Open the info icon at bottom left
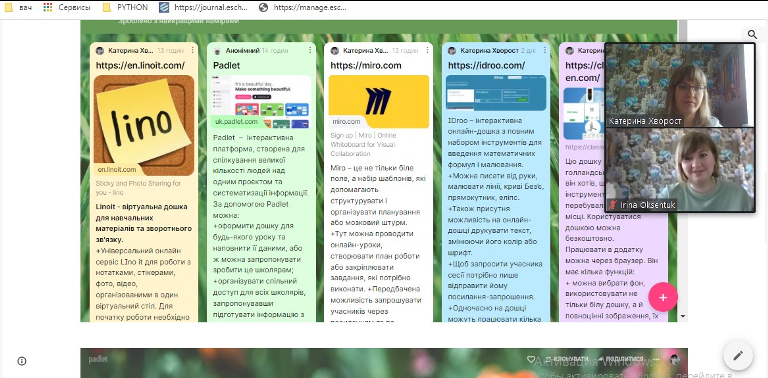The width and height of the screenshot is (768, 378). click(22, 361)
